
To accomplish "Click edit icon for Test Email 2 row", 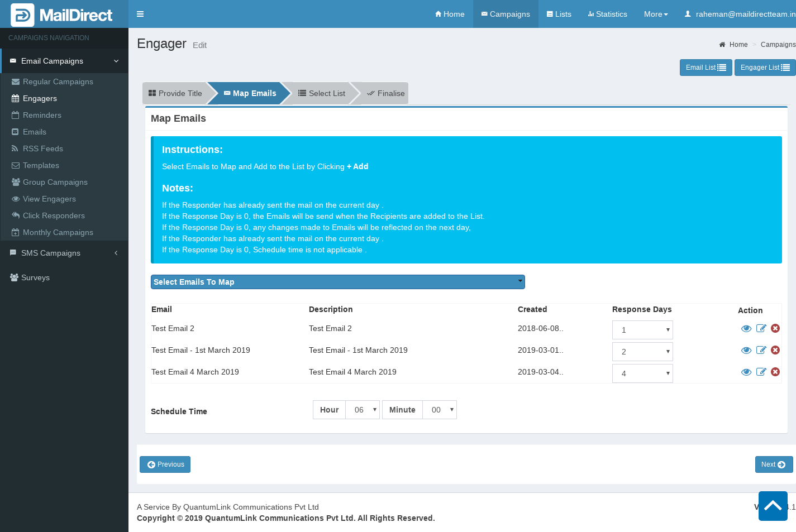I will pos(761,328).
